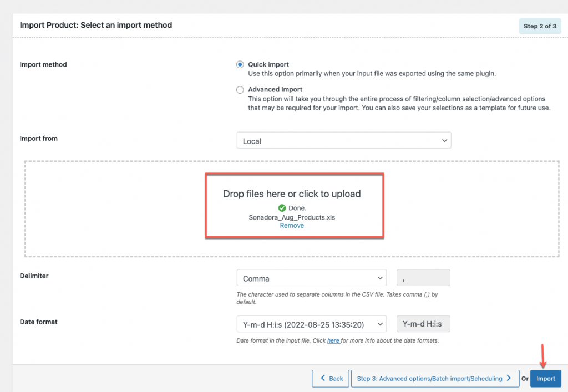Open the Import from Local dropdown
568x392 pixels.
pyautogui.click(x=344, y=140)
